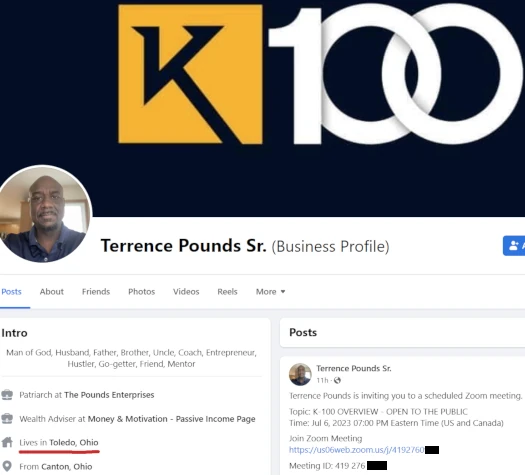The width and height of the screenshot is (525, 475).
Task: Click the briefcase icon beside Patriarch
Action: tap(7, 395)
